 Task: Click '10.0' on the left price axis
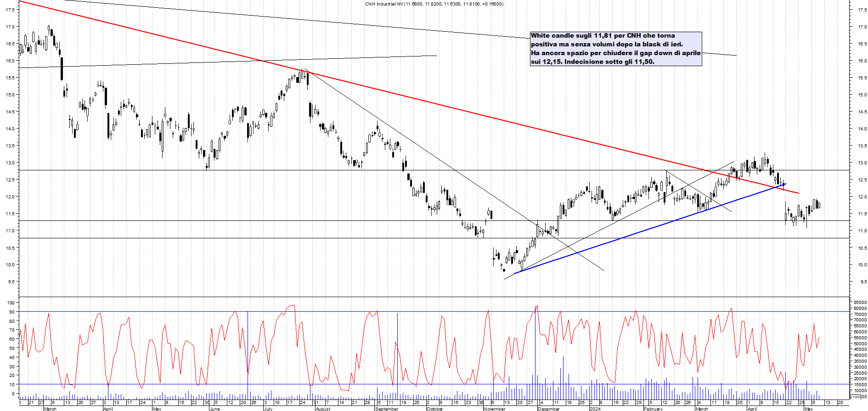click(10, 265)
